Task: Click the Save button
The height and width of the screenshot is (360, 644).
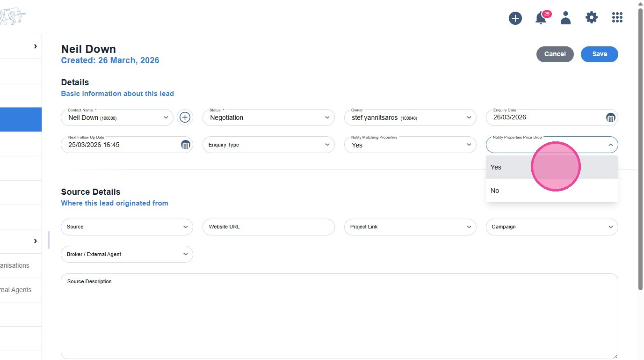Action: pyautogui.click(x=599, y=54)
